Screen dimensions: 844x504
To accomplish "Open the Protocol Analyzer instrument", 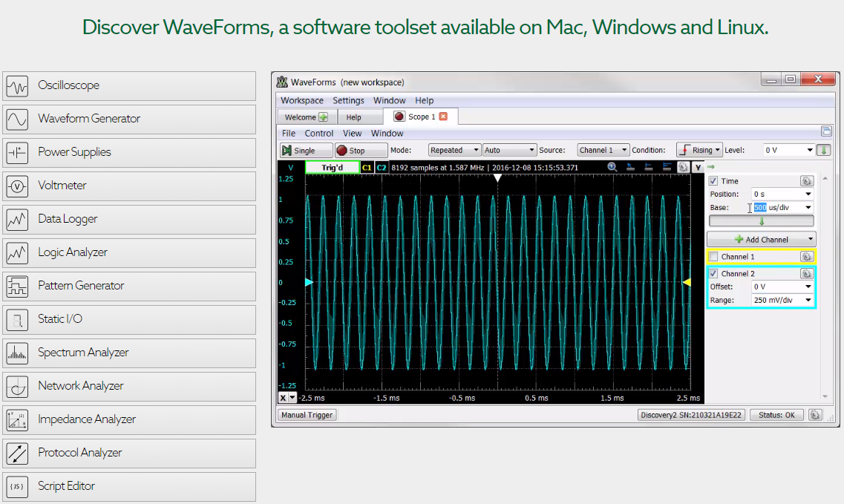I will 129,453.
